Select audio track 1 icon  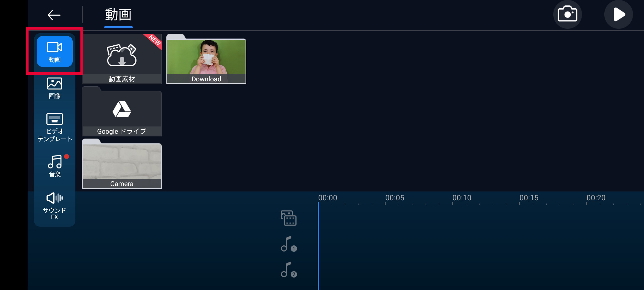(x=288, y=244)
